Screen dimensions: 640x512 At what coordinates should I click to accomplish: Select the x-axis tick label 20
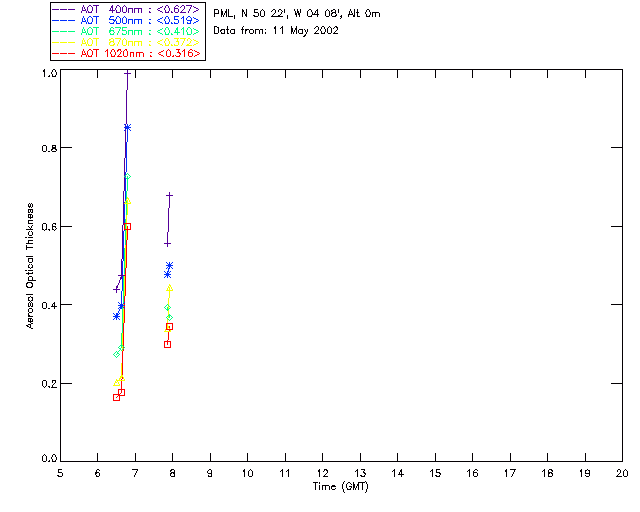(x=622, y=472)
